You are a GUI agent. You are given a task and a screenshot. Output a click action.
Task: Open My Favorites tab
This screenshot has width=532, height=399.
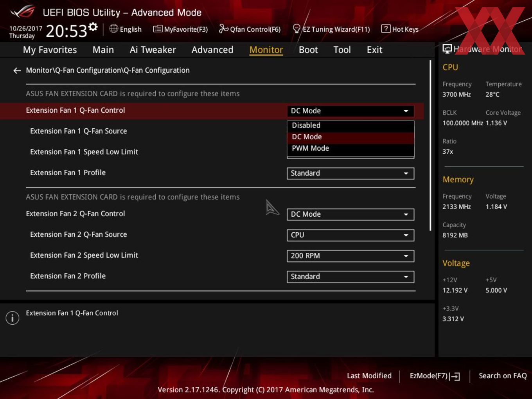(x=50, y=50)
